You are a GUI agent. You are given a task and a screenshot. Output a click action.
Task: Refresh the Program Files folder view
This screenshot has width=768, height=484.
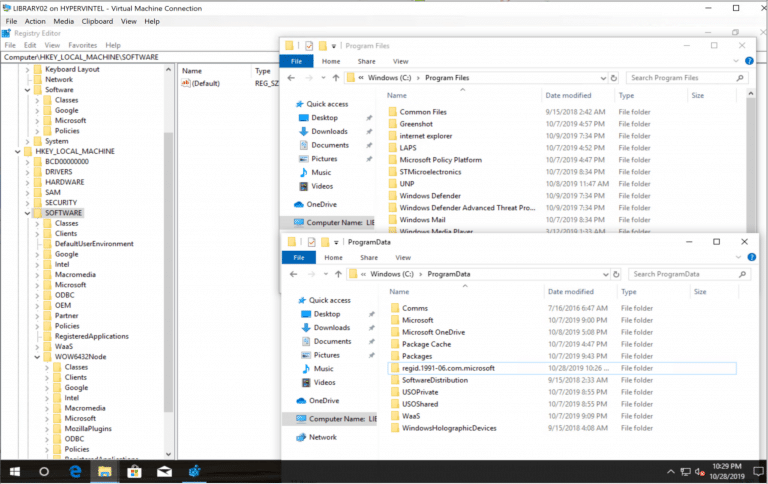[x=613, y=77]
